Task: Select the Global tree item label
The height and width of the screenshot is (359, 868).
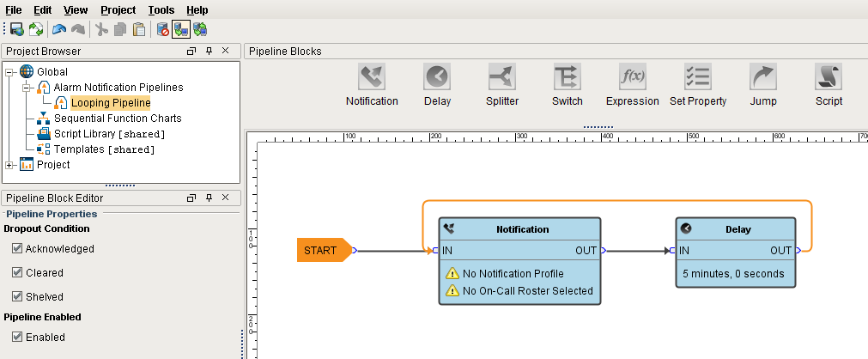Action: [52, 71]
